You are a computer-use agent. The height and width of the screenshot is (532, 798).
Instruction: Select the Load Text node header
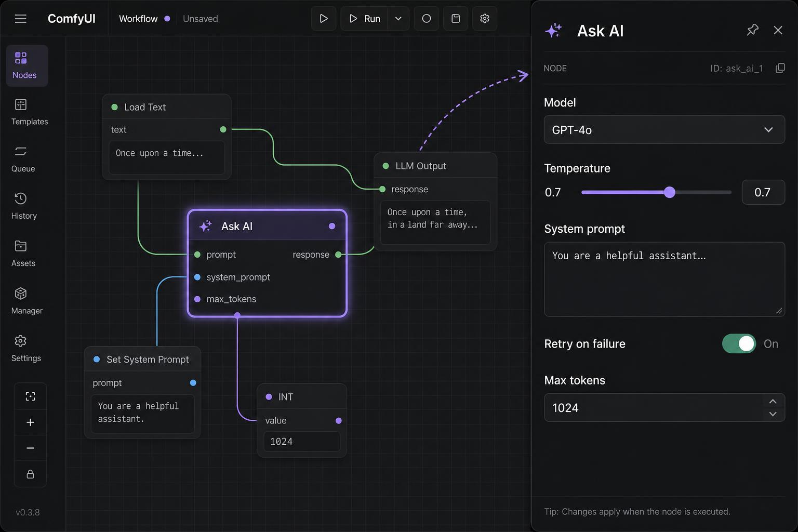pyautogui.click(x=166, y=107)
